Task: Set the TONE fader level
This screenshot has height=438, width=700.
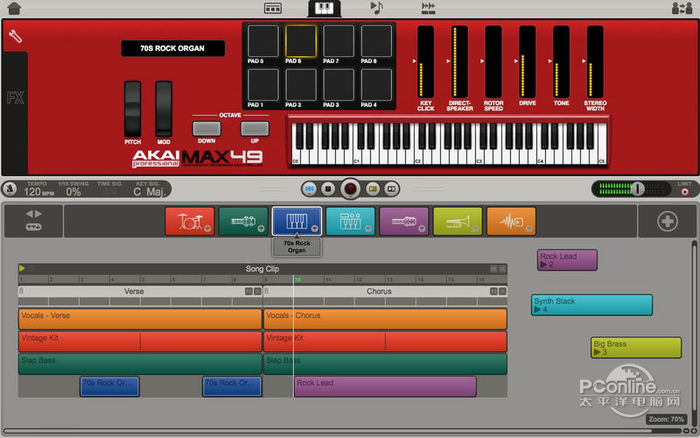Action: pos(561,62)
